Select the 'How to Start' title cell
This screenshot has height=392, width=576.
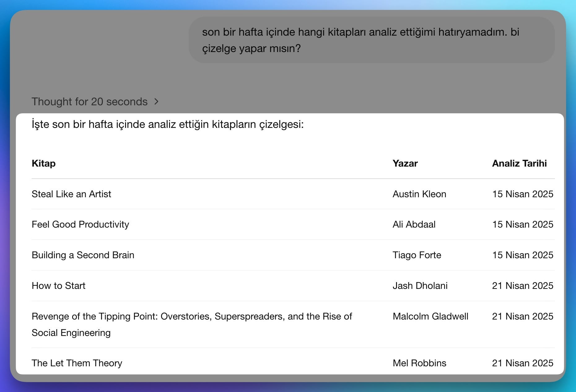[59, 285]
